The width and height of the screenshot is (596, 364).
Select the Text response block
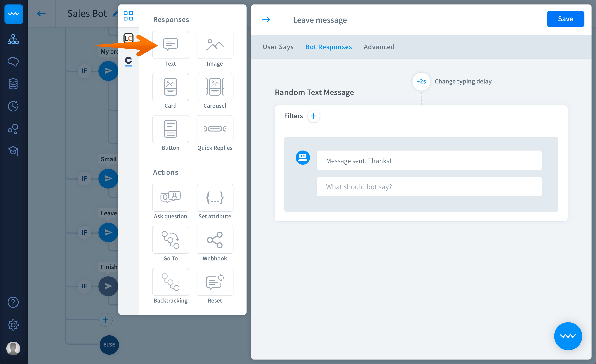[170, 45]
